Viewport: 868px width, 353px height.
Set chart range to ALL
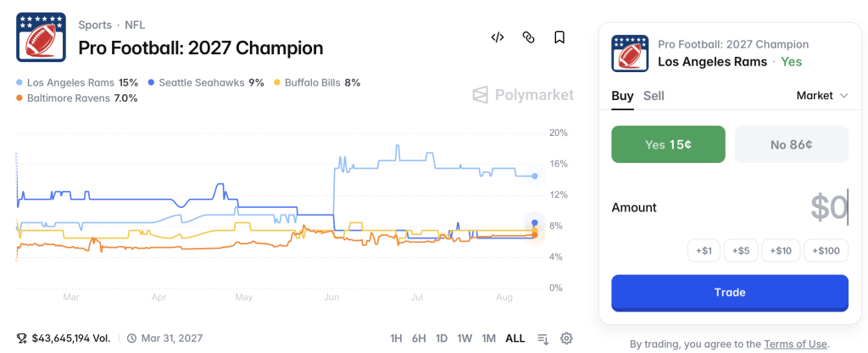pyautogui.click(x=515, y=338)
